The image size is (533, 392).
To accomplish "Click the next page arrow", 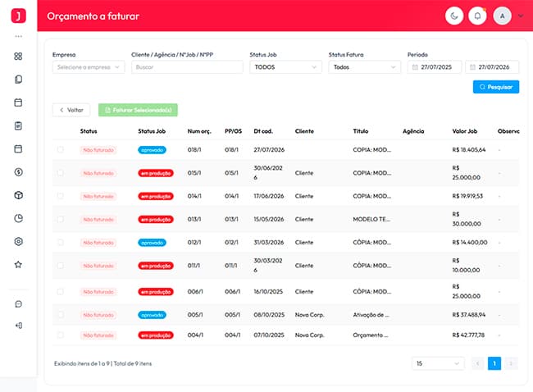I will pyautogui.click(x=511, y=363).
